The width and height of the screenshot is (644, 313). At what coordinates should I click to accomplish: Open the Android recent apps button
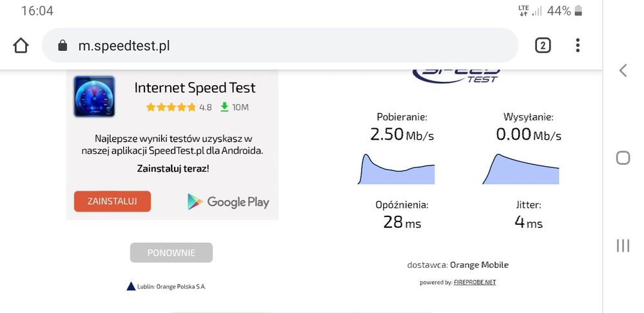pyautogui.click(x=623, y=245)
